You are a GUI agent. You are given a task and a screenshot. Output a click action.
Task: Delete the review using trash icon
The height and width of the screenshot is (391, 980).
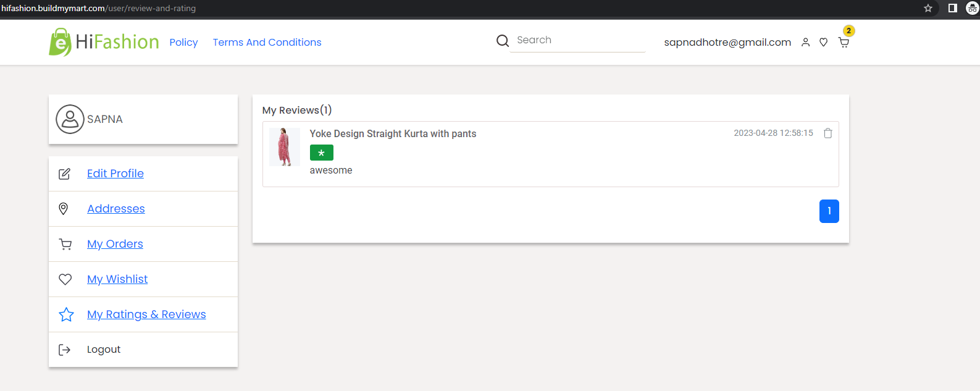(828, 133)
